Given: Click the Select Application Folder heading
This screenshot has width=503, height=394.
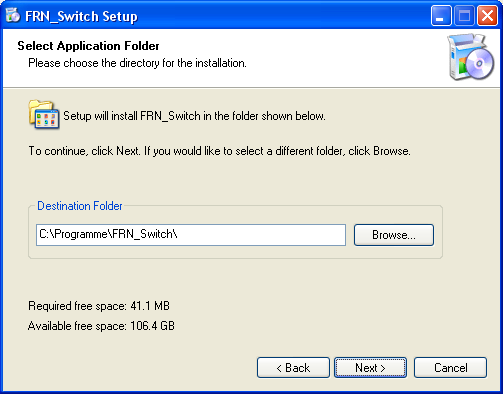Looking at the screenshot, I should pyautogui.click(x=88, y=46).
